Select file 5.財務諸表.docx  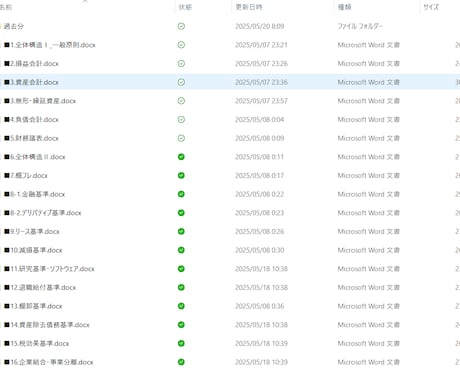click(31, 138)
